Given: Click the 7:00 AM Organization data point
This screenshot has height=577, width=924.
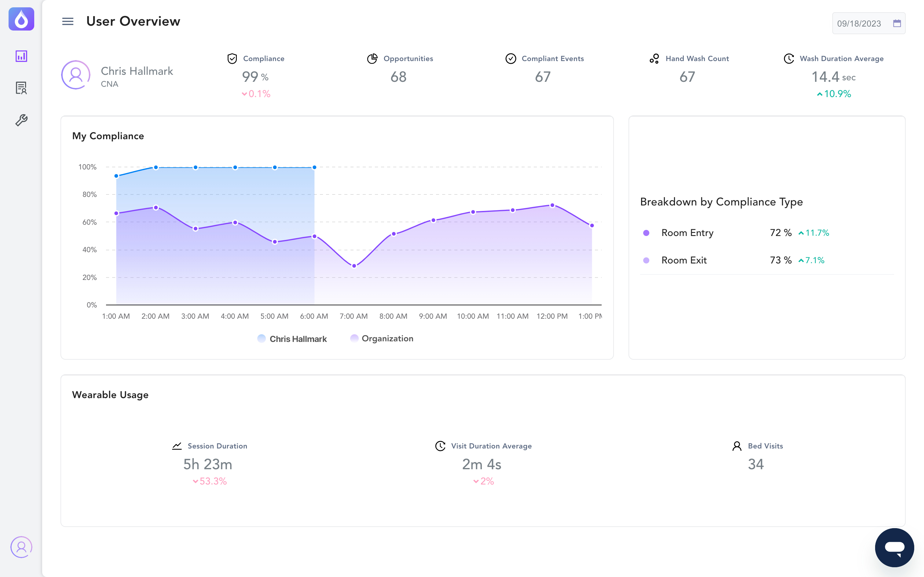Looking at the screenshot, I should point(354,266).
